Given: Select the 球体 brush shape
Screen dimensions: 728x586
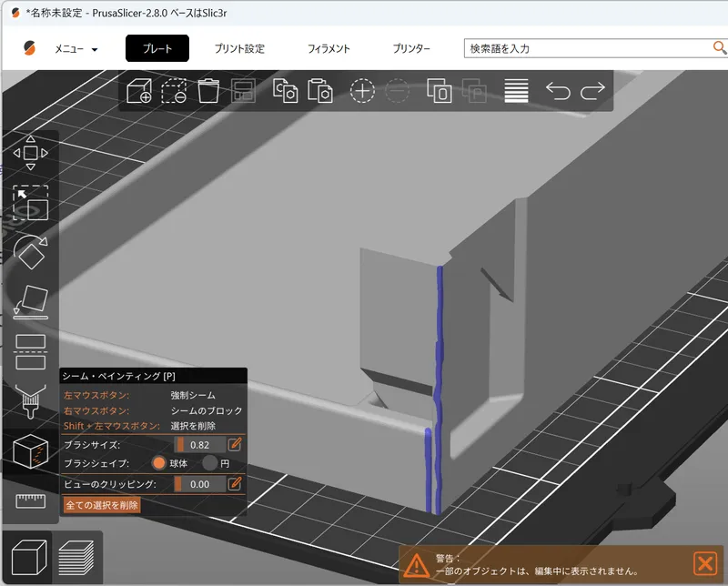Looking at the screenshot, I should click(159, 463).
